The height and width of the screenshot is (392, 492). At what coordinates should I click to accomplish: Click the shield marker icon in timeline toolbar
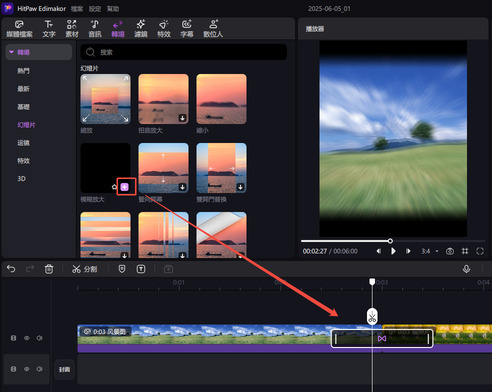[x=122, y=269]
